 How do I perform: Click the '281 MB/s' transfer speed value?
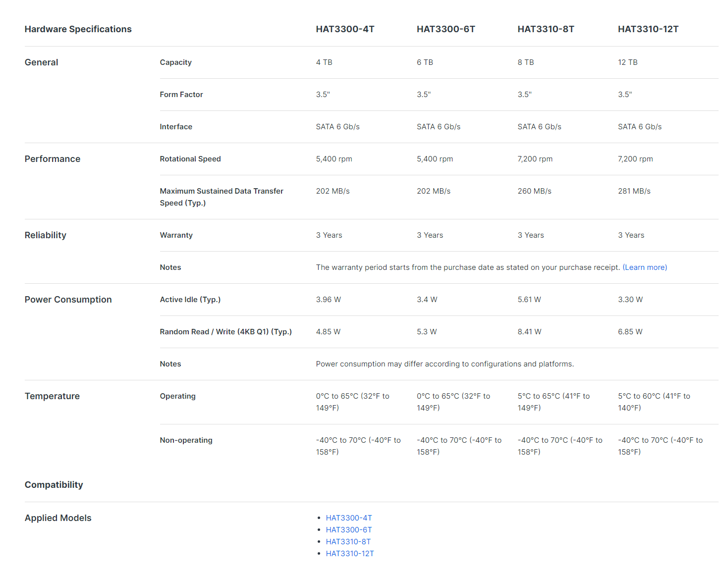pos(634,191)
